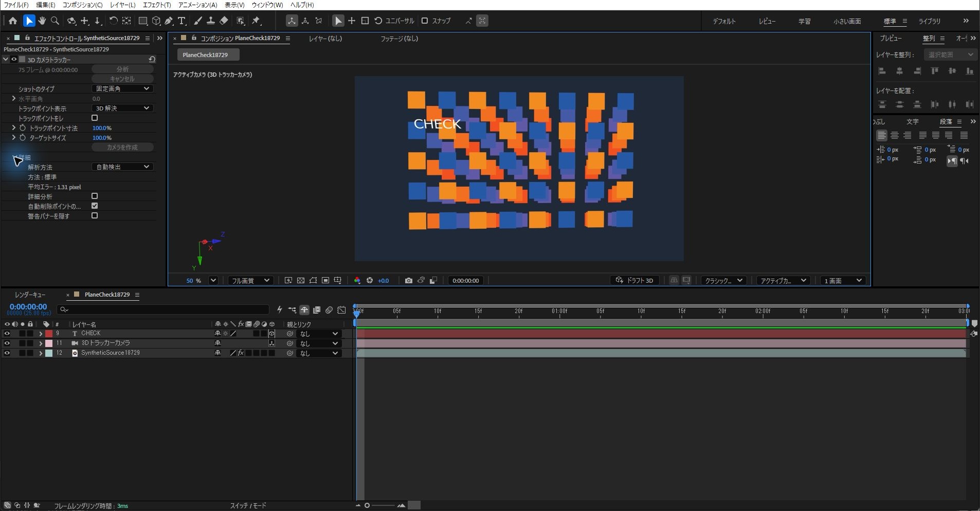Screen dimensions: 980x511
Task: Take a snapshot with camera icon
Action: [x=408, y=280]
